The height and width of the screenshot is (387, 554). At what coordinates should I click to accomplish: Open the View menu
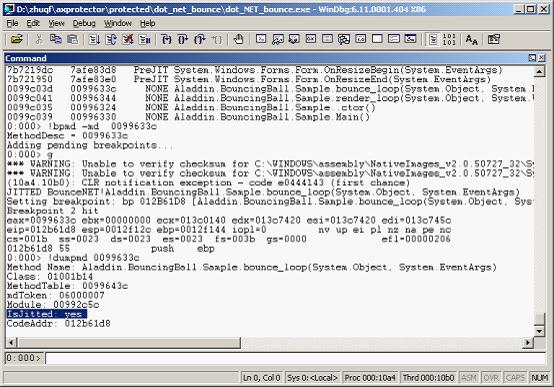coord(57,23)
